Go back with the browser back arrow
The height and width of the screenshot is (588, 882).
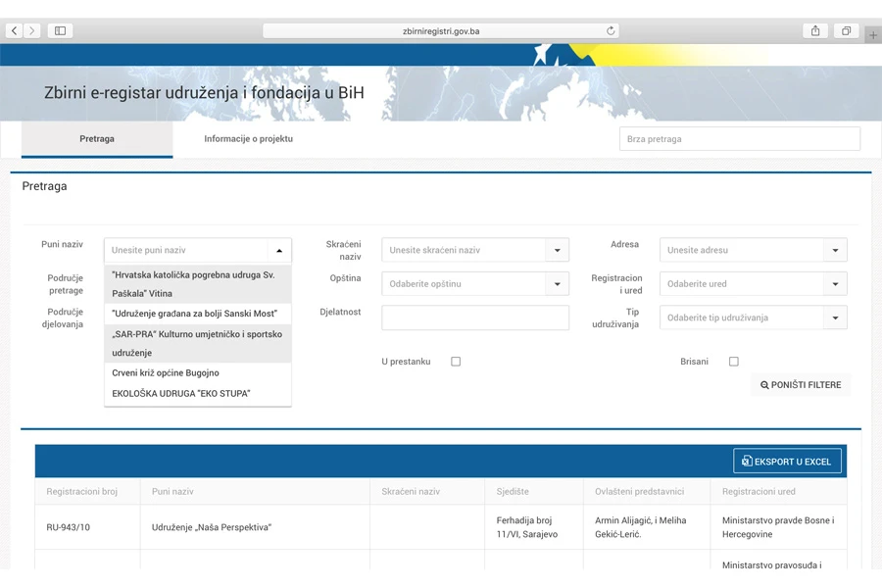[x=15, y=31]
